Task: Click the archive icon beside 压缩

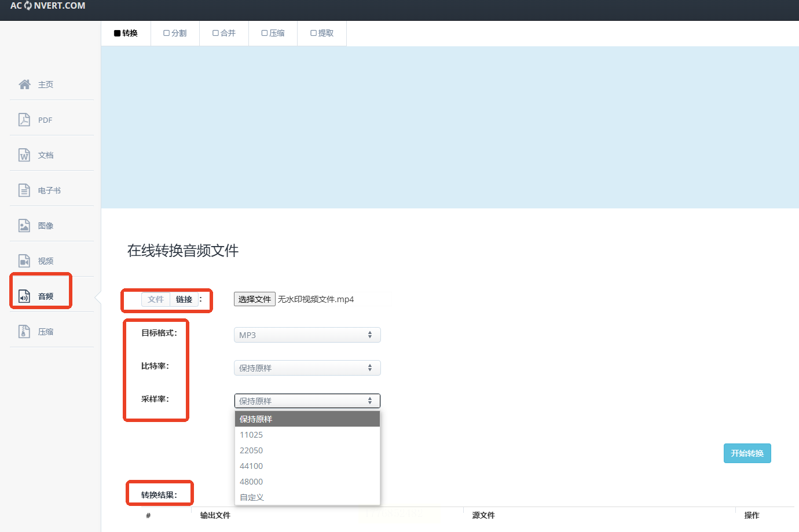Action: tap(24, 332)
